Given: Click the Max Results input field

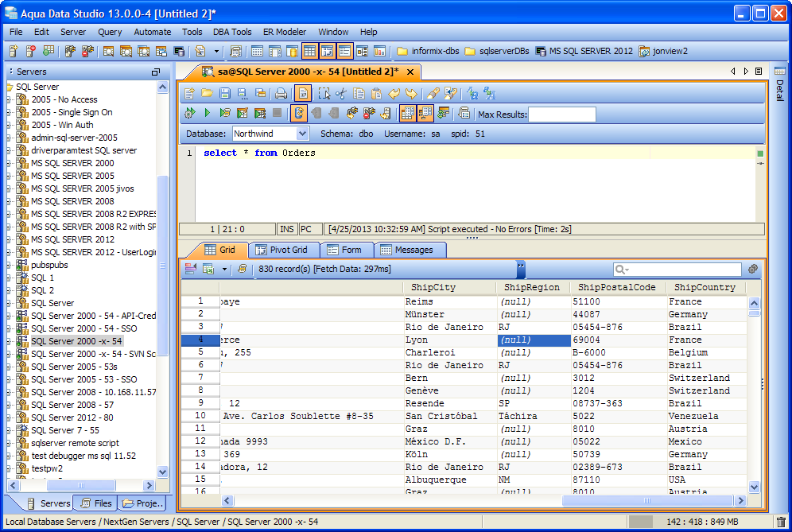Looking at the screenshot, I should tap(561, 115).
